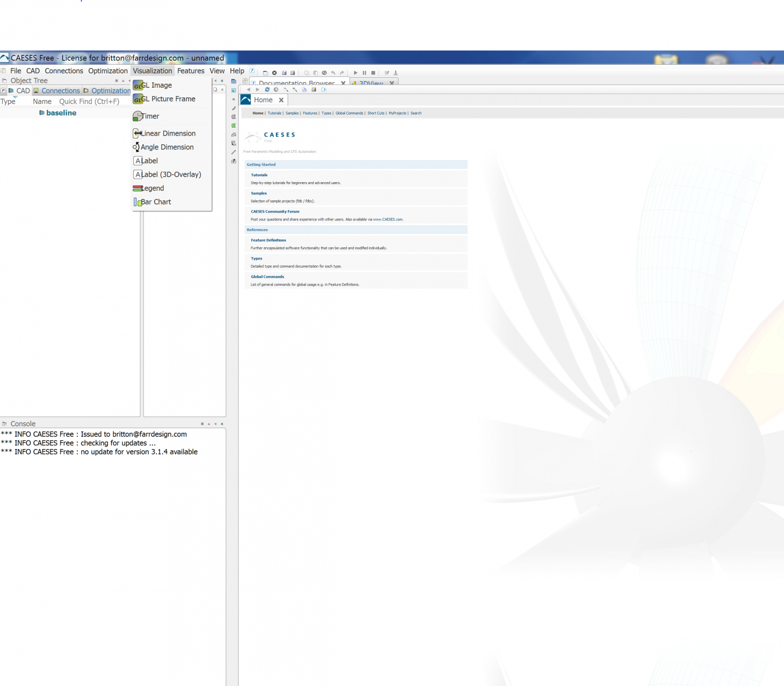Select the Optimization tab in Object Tree
The image size is (784, 686).
107,91
